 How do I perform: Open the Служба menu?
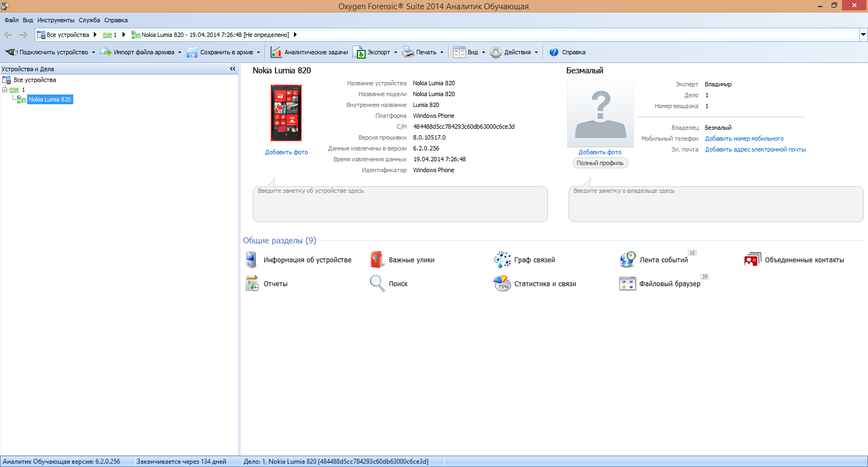[90, 20]
